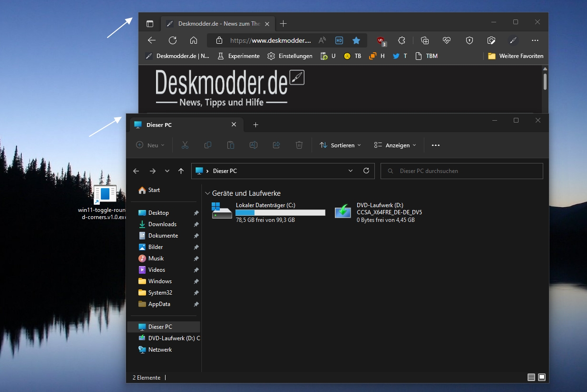The height and width of the screenshot is (392, 587).
Task: Open the Weitere Favoriten folder
Action: (516, 56)
